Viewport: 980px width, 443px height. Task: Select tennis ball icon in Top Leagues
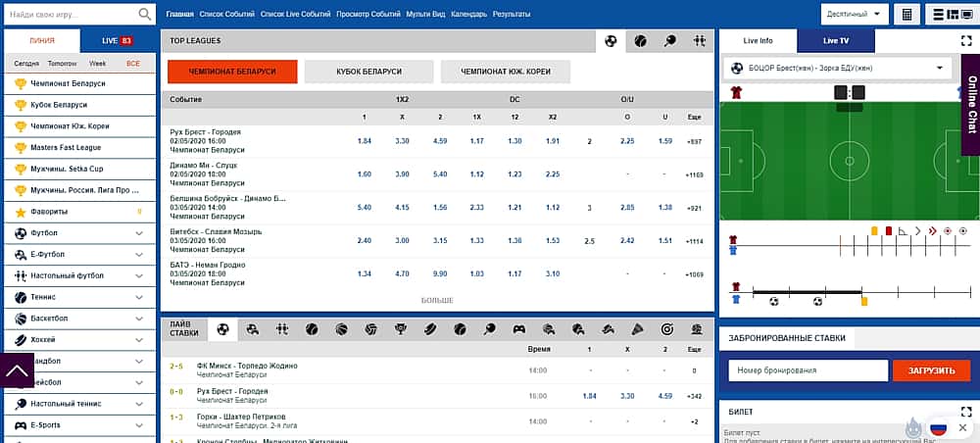(640, 41)
